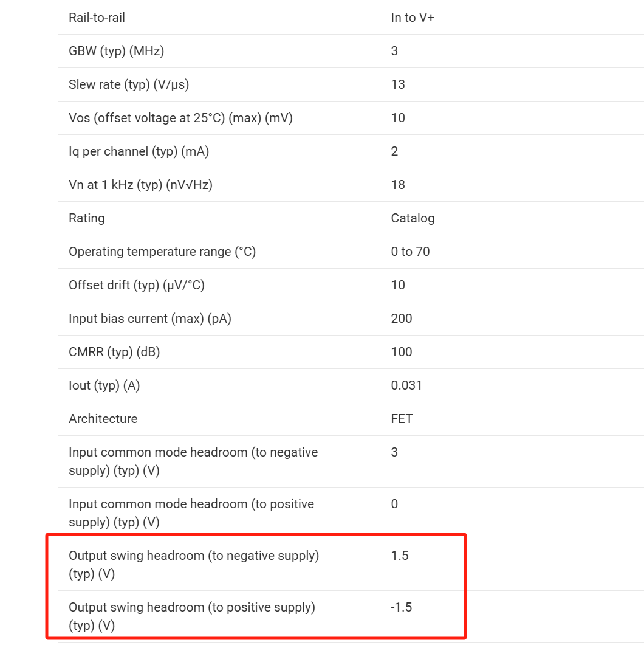
Task: Click the Input bias current label
Action: tap(149, 319)
